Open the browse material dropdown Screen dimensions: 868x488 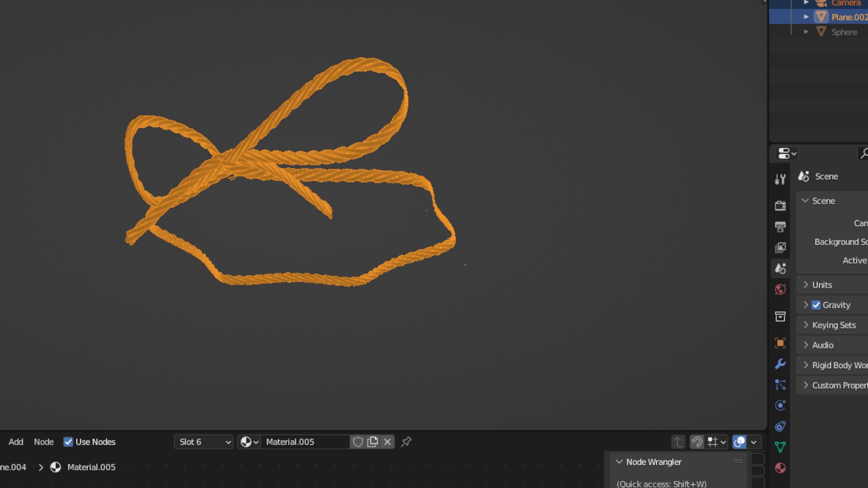[x=249, y=442]
